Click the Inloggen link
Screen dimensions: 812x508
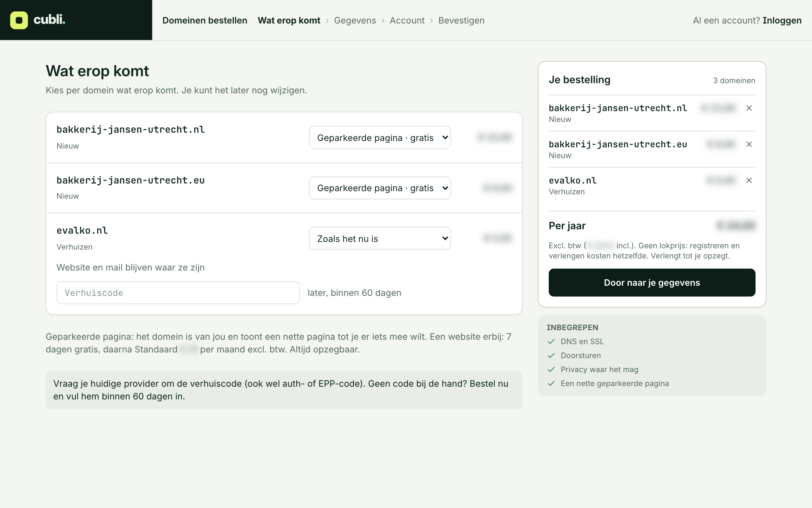click(x=782, y=20)
